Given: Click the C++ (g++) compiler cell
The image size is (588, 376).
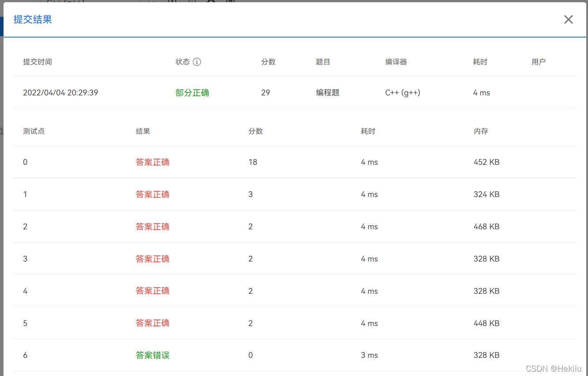Looking at the screenshot, I should tap(403, 93).
